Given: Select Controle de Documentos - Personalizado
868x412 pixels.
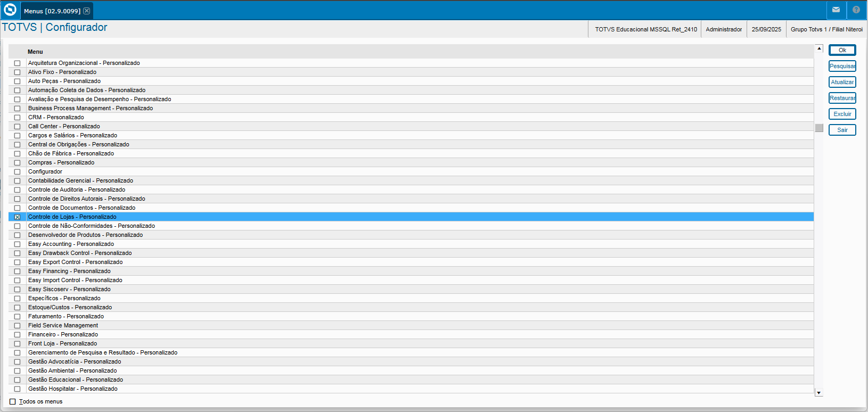Looking at the screenshot, I should 411,208.
